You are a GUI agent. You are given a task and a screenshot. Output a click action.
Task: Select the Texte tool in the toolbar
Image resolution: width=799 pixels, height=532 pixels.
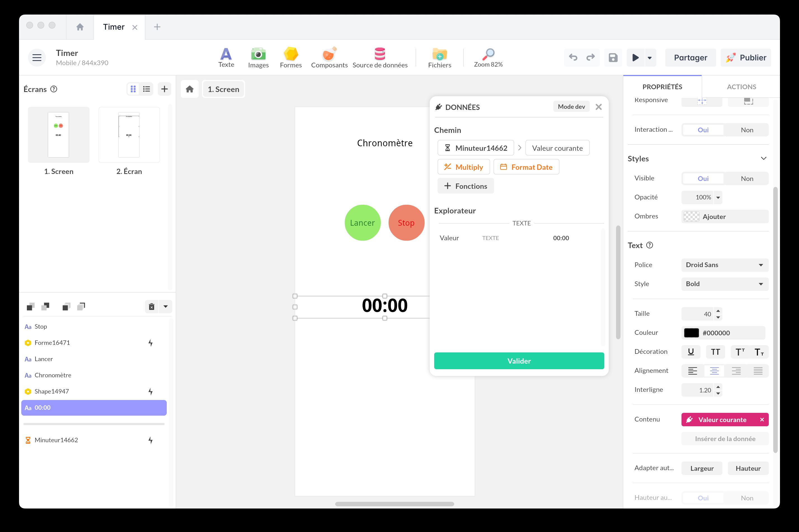click(x=226, y=57)
